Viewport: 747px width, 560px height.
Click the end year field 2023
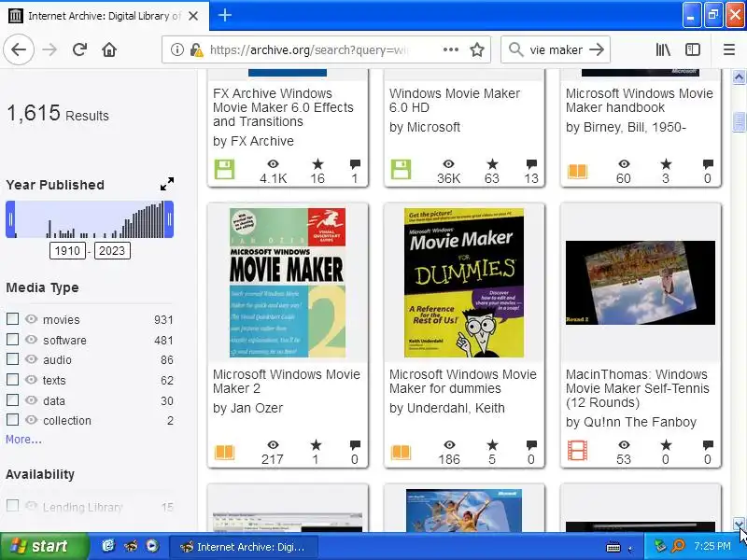(112, 250)
